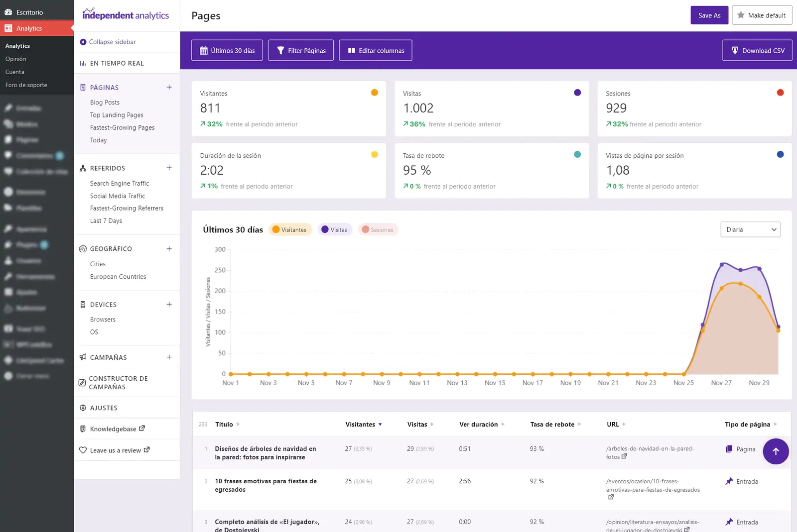The image size is (797, 532).
Task: Click the heart icon beside Leave us a review
Action: tap(83, 450)
